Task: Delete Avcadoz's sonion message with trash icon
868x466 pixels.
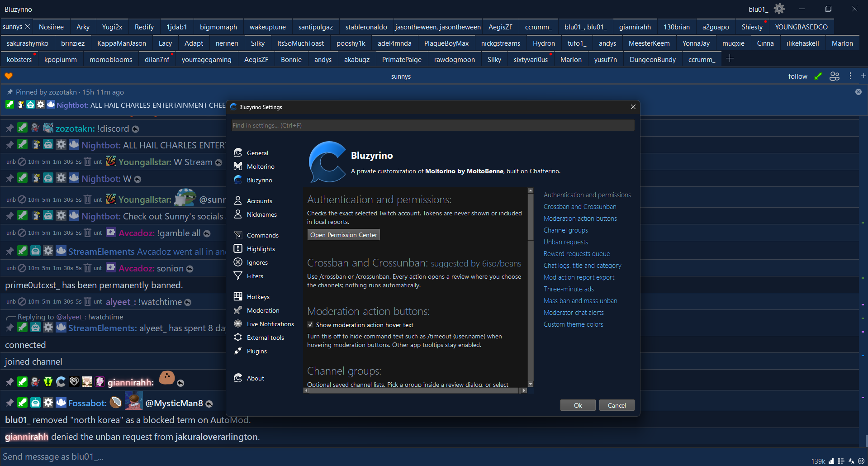Action: coord(87,268)
